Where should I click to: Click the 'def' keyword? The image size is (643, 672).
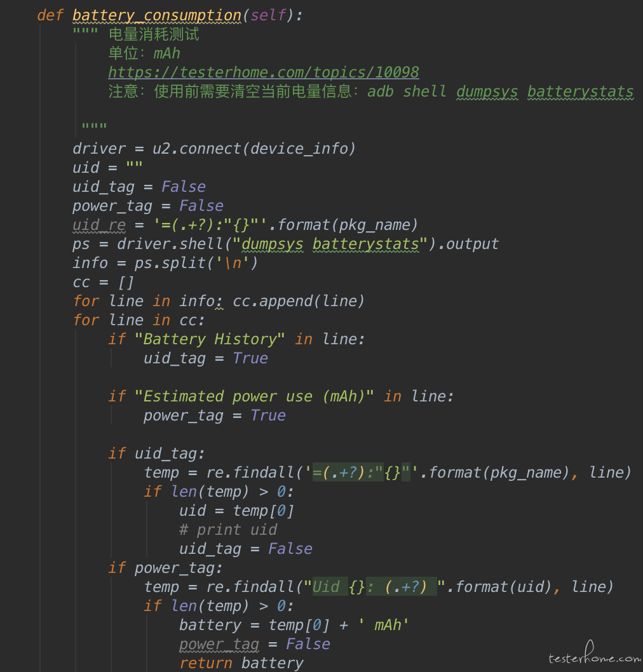pos(50,15)
